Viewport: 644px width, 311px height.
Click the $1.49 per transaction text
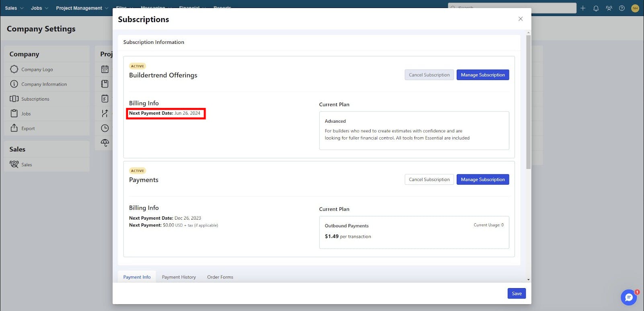[348, 237]
